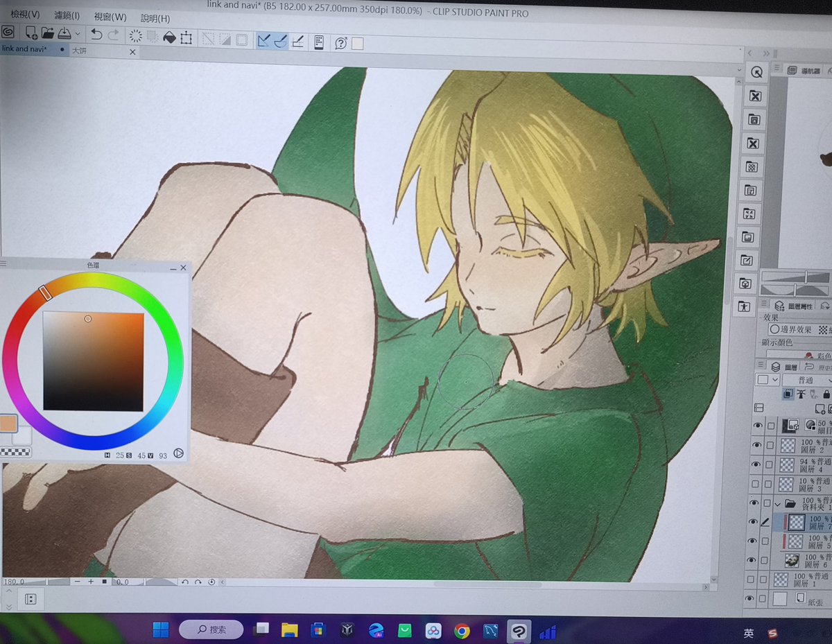Toggle Snap to Special Ruler icon
Viewport: 832px width, 644px height.
(280, 41)
